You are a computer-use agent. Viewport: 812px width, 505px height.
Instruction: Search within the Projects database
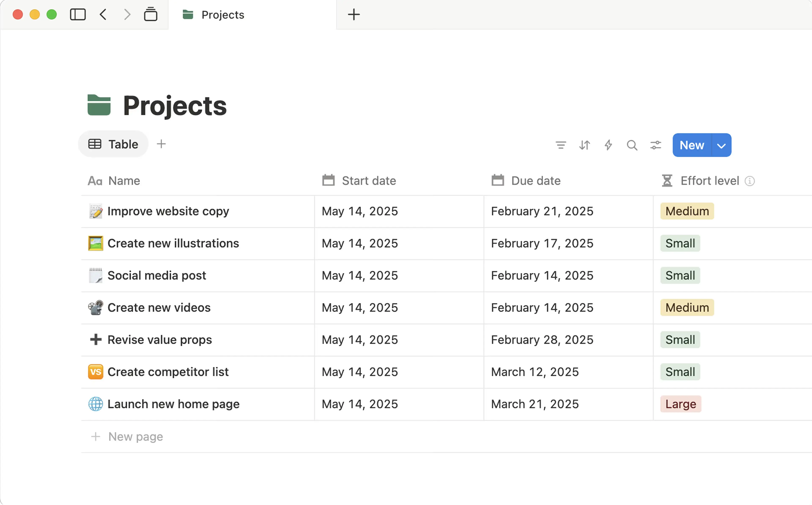pyautogui.click(x=632, y=145)
